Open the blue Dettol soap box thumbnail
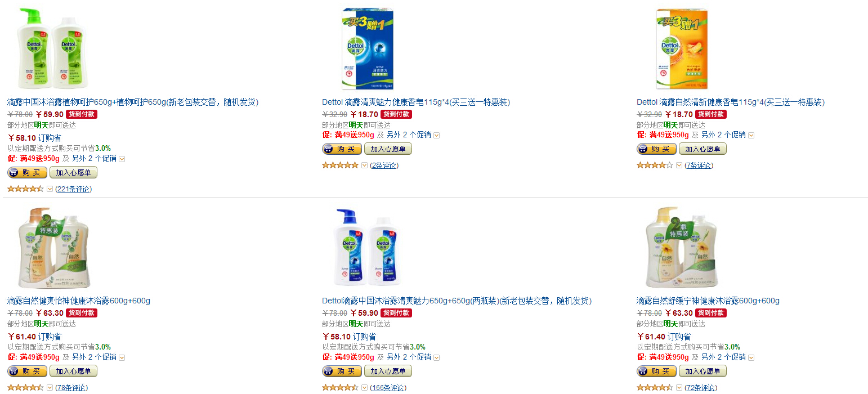This screenshot has width=868, height=394. [x=368, y=49]
